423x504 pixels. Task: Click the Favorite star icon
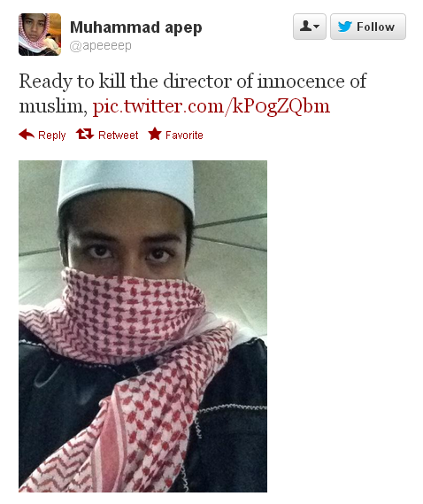pos(155,134)
